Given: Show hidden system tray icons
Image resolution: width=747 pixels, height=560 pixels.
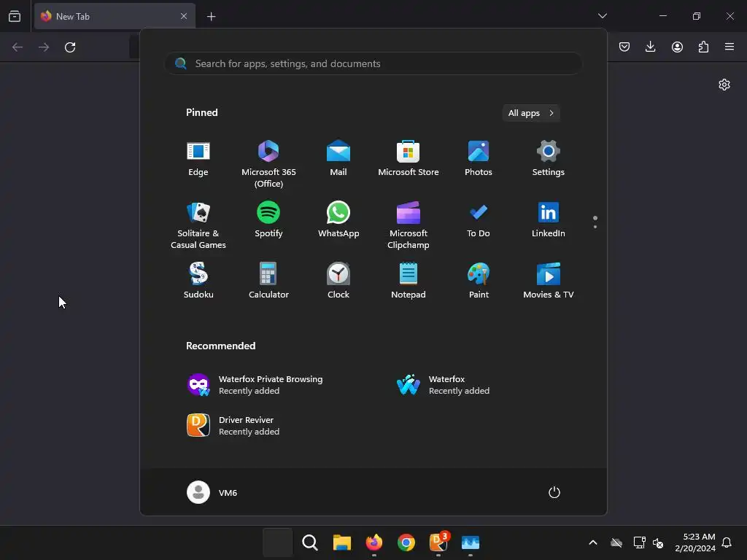Looking at the screenshot, I should (x=592, y=542).
